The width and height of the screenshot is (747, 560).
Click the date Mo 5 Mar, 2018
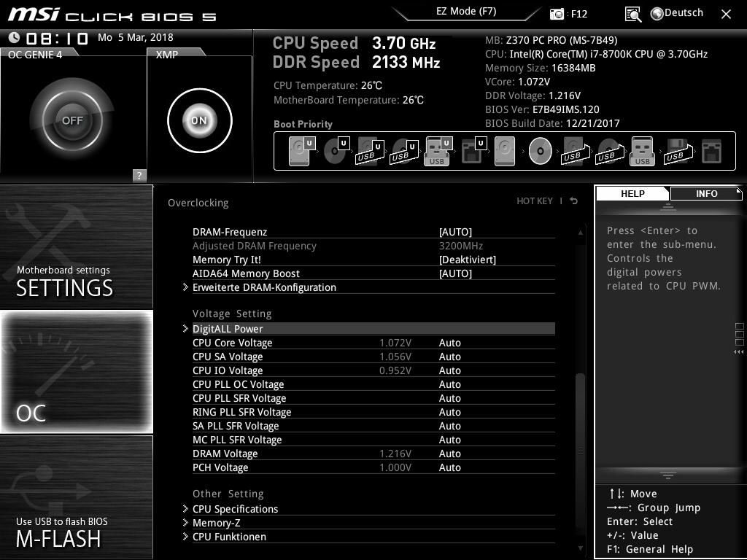[135, 37]
